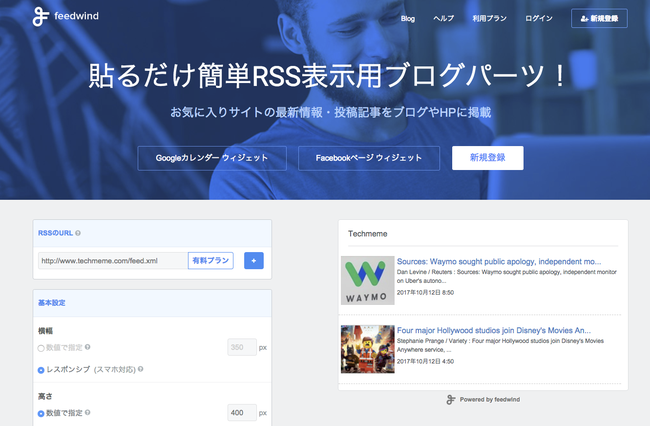Viewport: 650px width, 426px height.
Task: Open the Blog page
Action: pyautogui.click(x=407, y=19)
